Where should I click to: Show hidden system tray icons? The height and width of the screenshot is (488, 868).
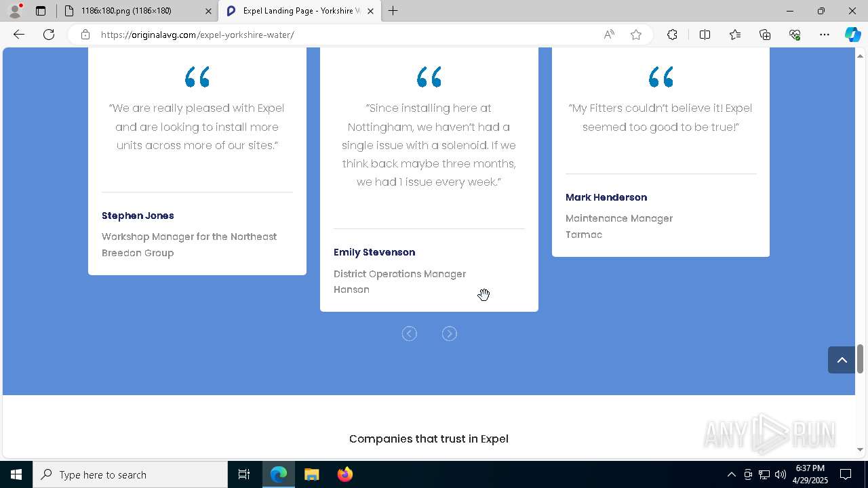click(731, 474)
